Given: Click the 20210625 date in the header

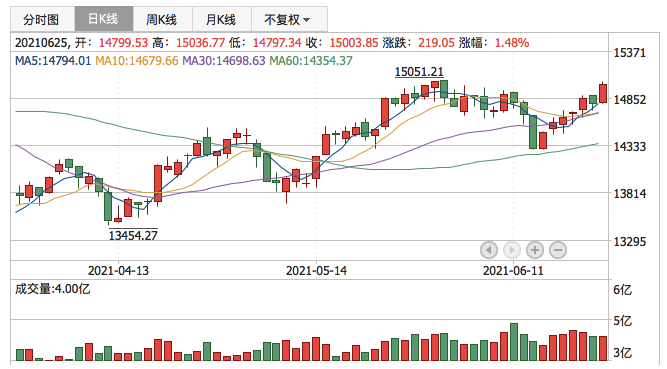Looking at the screenshot, I should 41,43.
